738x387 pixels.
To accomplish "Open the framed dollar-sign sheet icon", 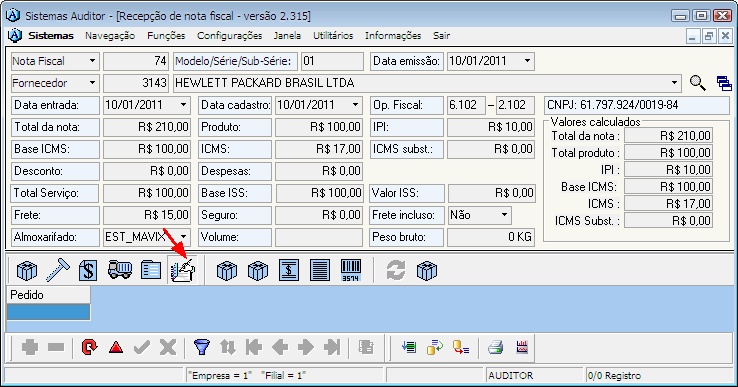I will pos(289,271).
